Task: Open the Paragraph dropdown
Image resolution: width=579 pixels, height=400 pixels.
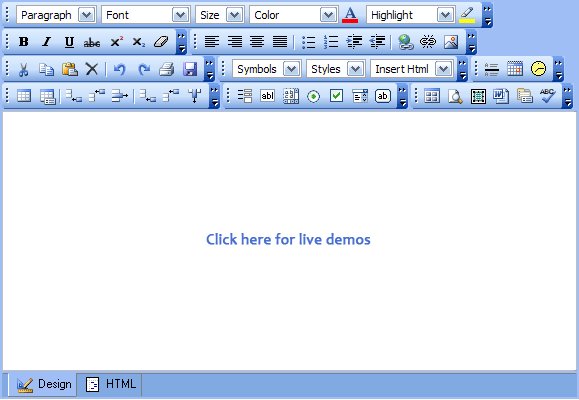Action: click(56, 15)
